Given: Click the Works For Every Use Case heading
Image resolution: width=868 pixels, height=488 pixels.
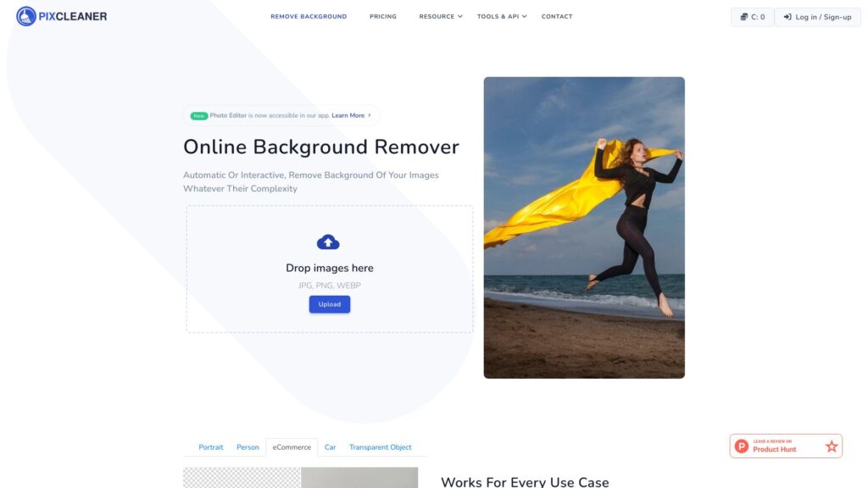Looking at the screenshot, I should (x=525, y=481).
